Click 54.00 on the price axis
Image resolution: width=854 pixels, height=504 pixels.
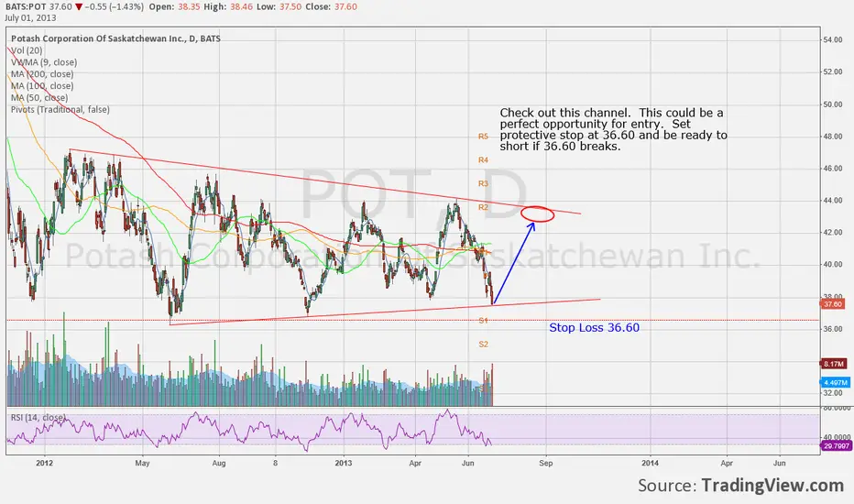[x=833, y=39]
